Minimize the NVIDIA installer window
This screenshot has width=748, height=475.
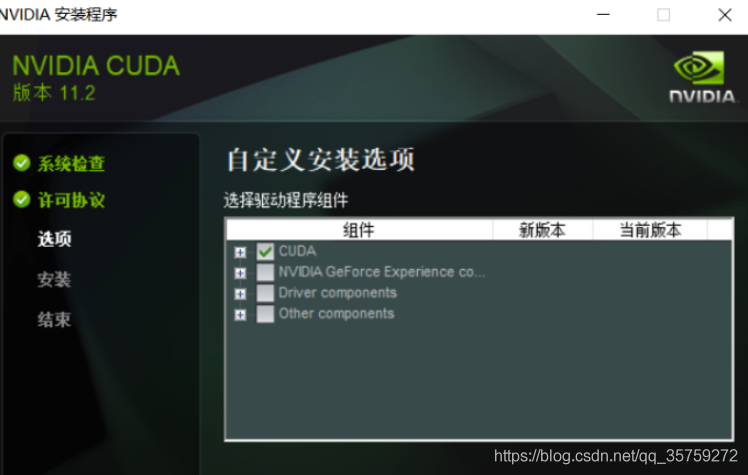click(603, 15)
